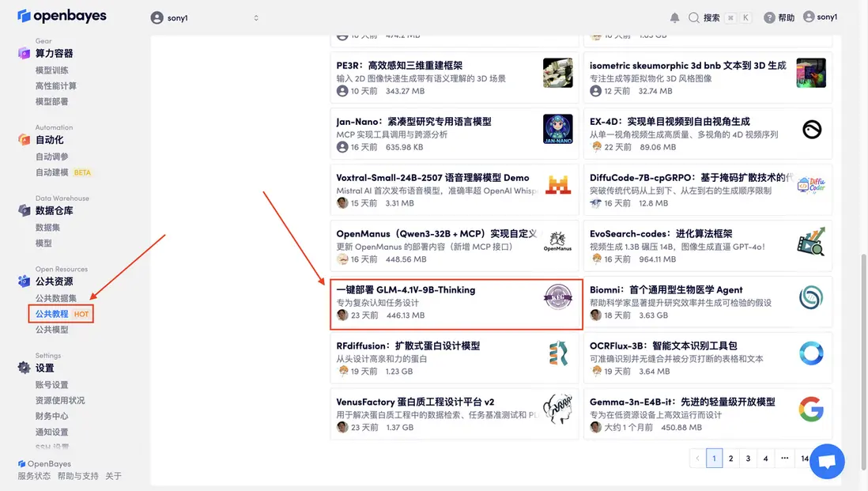Open OCRFlux-3B 智能文本识别工具包 title
Viewport: 868px width, 491px height.
(663, 346)
